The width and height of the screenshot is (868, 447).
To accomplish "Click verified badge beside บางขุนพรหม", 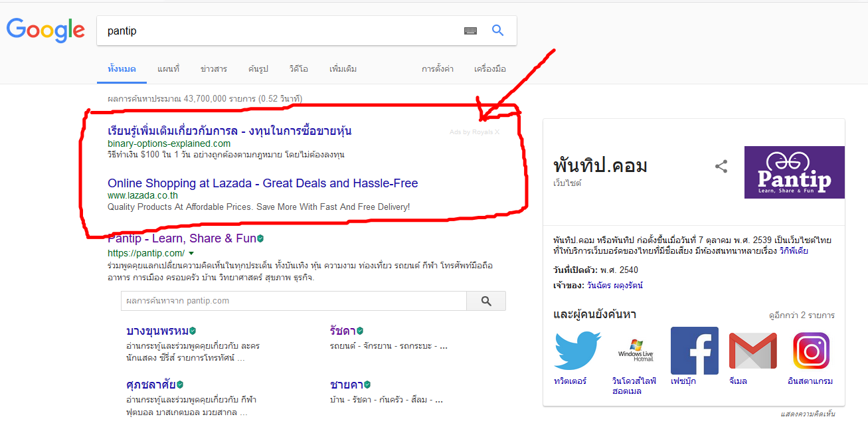I will tap(193, 331).
